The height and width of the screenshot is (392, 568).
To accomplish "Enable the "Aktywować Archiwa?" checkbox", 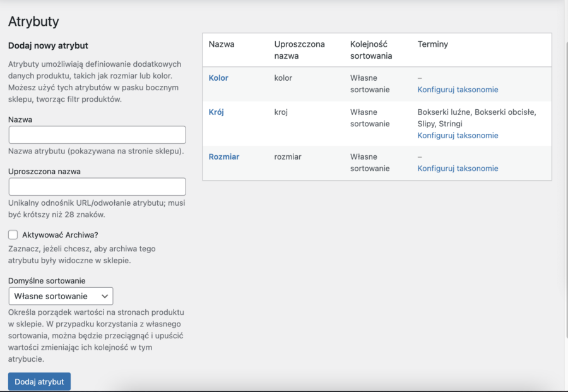I will coord(12,234).
